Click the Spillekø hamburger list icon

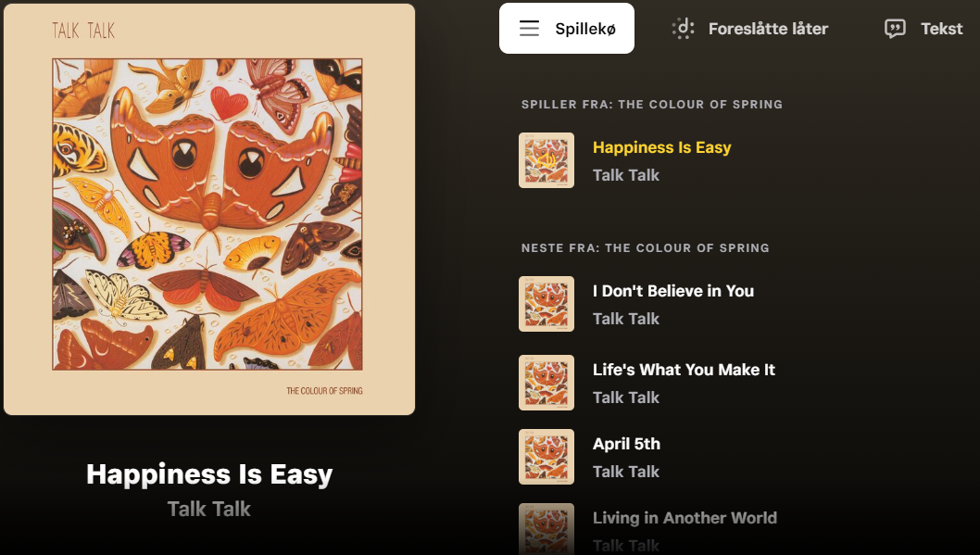tap(529, 29)
